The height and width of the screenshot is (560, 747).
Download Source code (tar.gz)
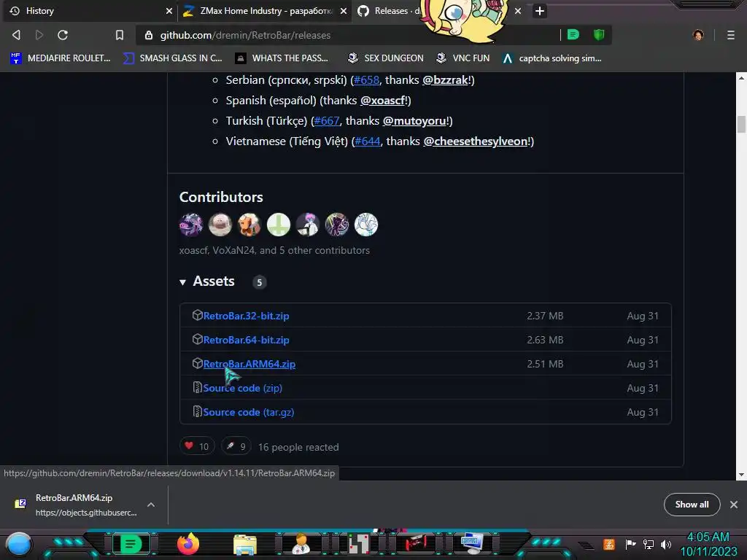coord(248,412)
